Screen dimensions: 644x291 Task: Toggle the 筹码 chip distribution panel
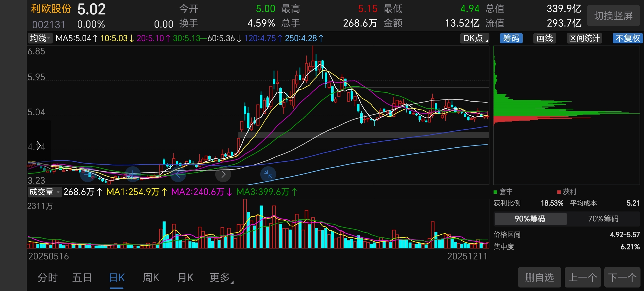pyautogui.click(x=511, y=38)
